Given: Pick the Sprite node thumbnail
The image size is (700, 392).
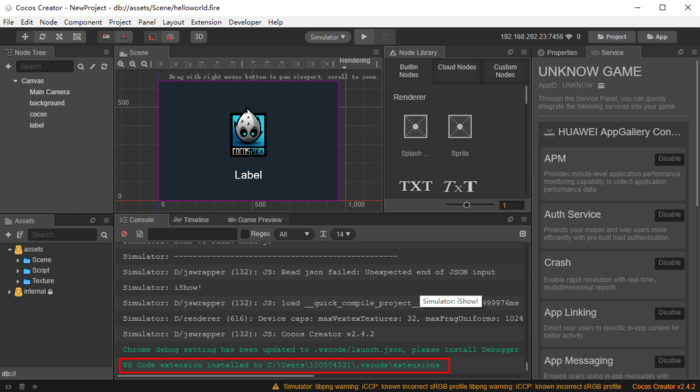Looking at the screenshot, I should tap(460, 126).
